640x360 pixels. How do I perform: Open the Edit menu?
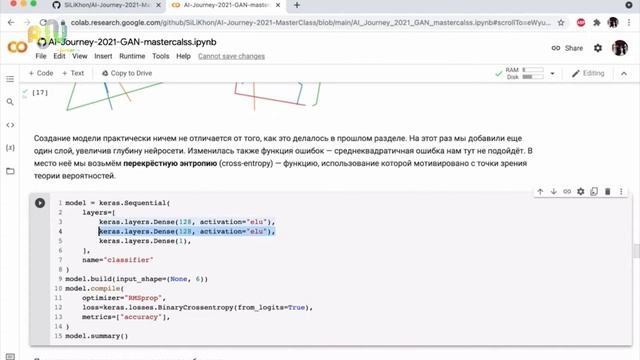pos(59,56)
